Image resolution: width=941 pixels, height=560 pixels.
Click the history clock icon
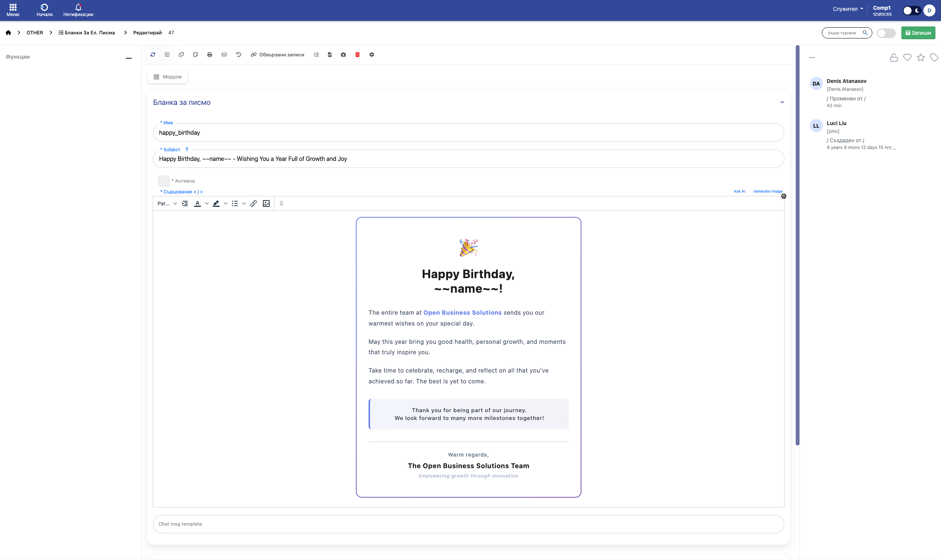pyautogui.click(x=239, y=55)
